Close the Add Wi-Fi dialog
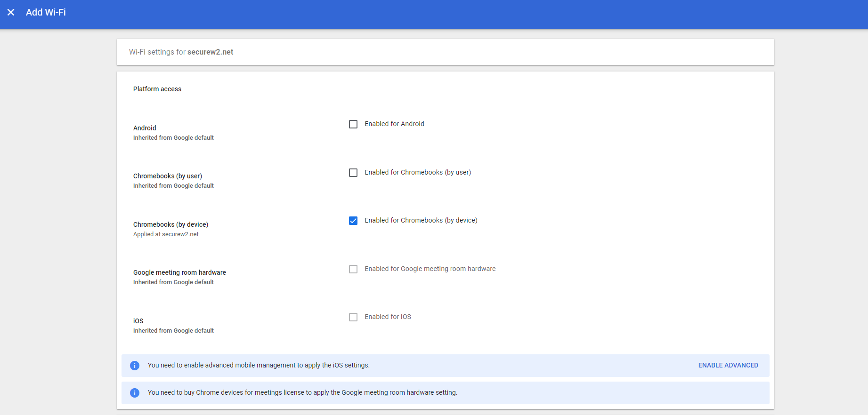Image resolution: width=868 pixels, height=415 pixels. tap(11, 12)
